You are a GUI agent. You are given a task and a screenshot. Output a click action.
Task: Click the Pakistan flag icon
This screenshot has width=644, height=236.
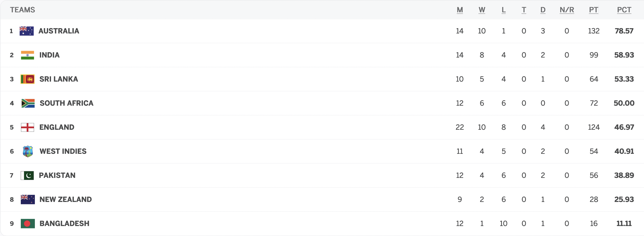point(27,176)
